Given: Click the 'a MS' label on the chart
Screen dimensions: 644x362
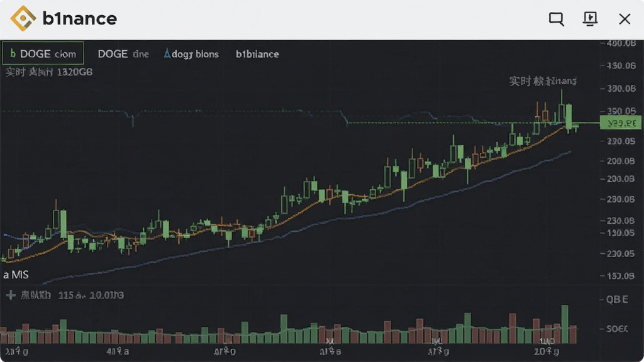Looking at the screenshot, I should tap(16, 275).
